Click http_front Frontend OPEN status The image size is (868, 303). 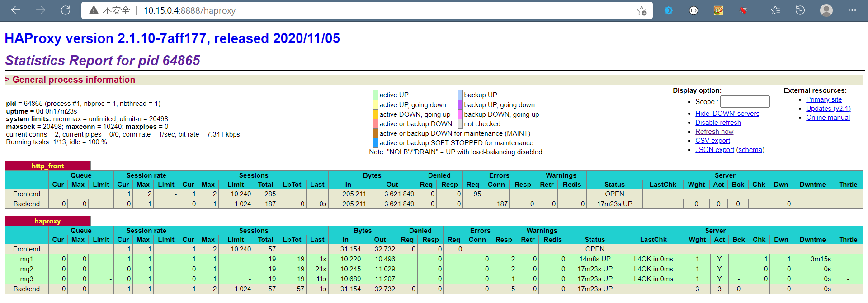[614, 194]
